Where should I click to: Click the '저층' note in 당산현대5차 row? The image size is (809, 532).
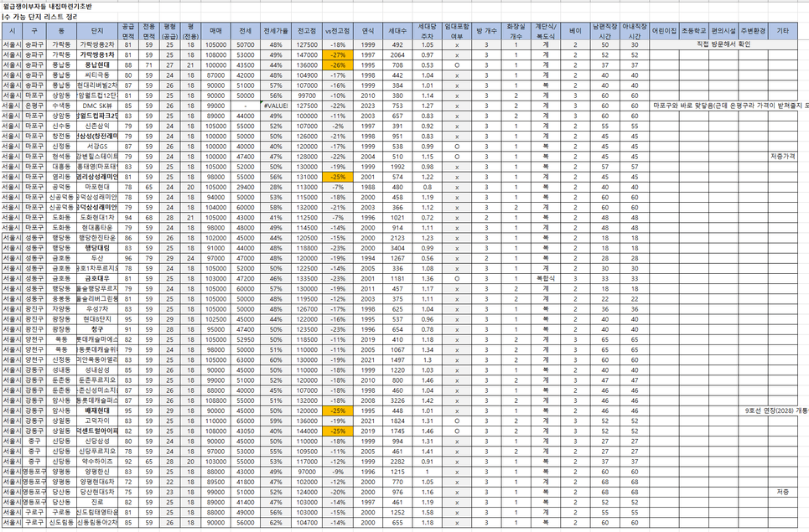[x=783, y=493]
